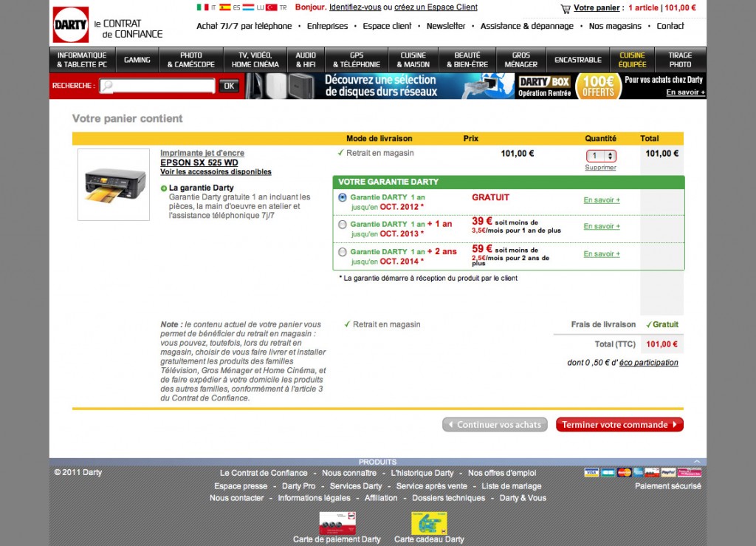
Task: Open the EPSON SX 525 WD product link
Action: [199, 163]
